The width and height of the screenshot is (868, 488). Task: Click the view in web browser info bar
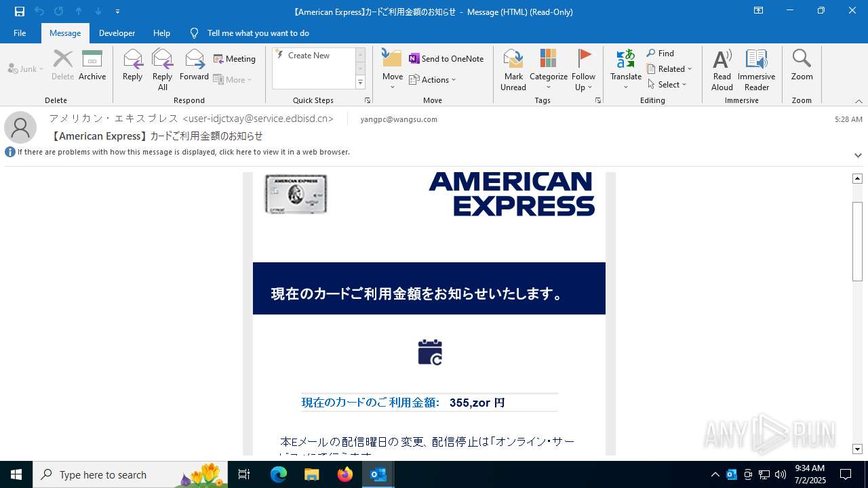pos(184,152)
